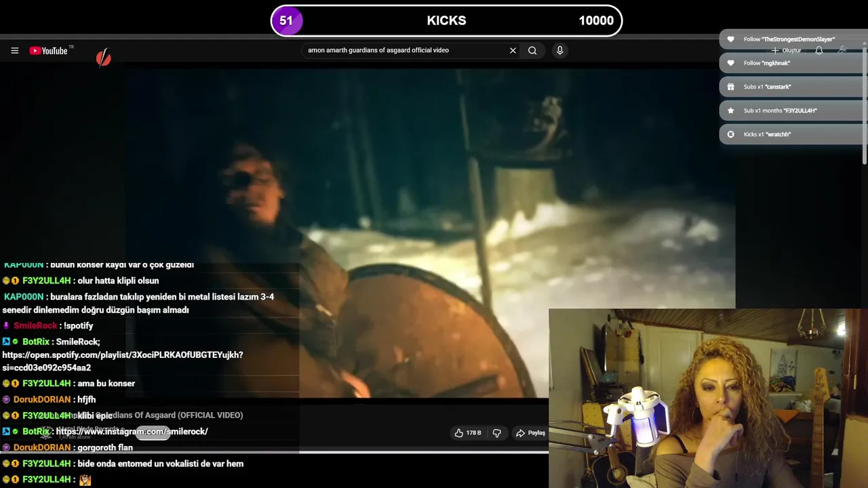This screenshot has height=488, width=868.
Task: Click SmileRock username with !spotify message
Action: (35, 326)
